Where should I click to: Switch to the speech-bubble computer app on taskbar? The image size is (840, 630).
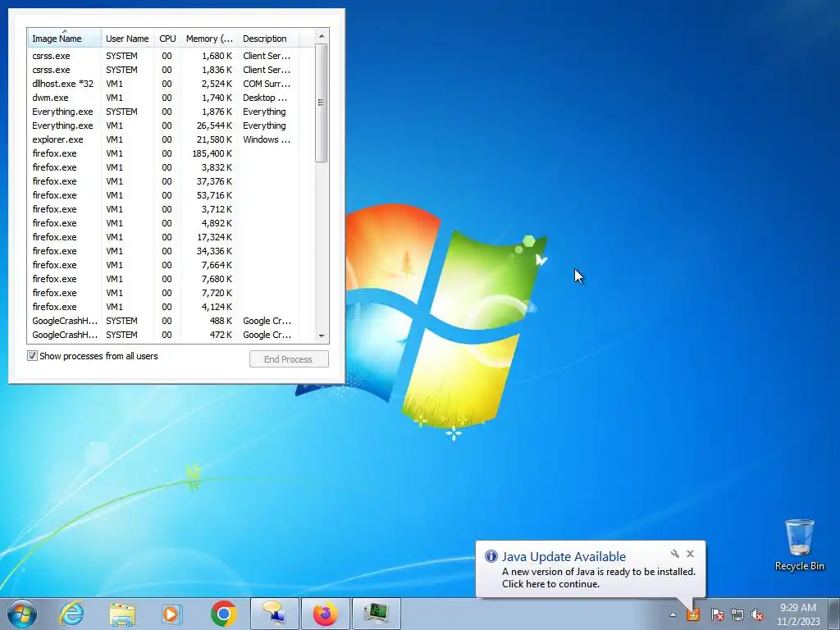point(275,614)
